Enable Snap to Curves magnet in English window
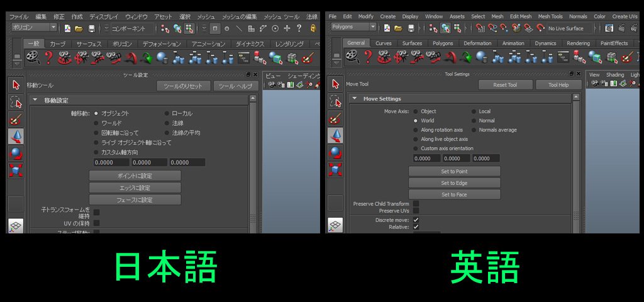Image resolution: width=644 pixels, height=302 pixels. point(492,28)
